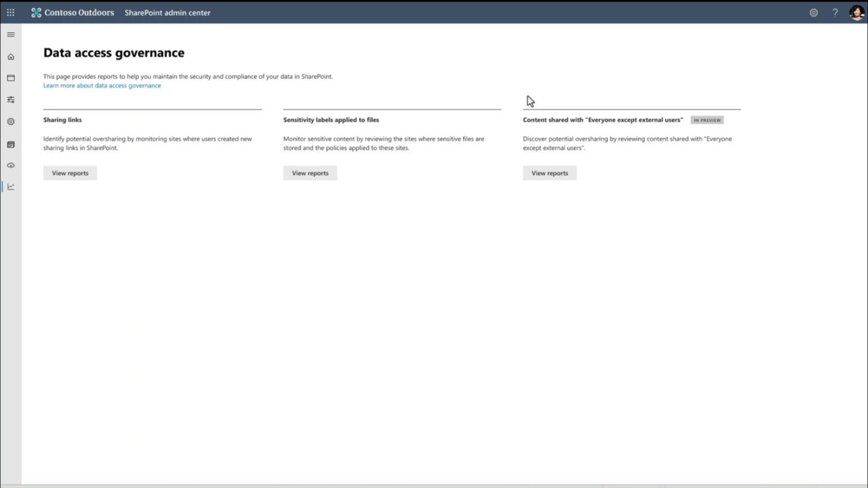Open the Sites section in the sidebar
Viewport: 868px width, 488px height.
10,78
